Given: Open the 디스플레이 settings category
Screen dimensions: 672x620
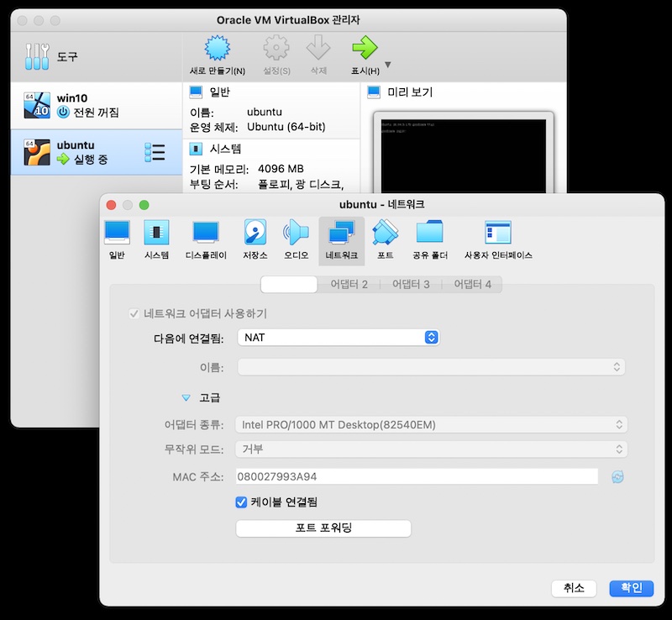Looking at the screenshot, I should (x=206, y=240).
